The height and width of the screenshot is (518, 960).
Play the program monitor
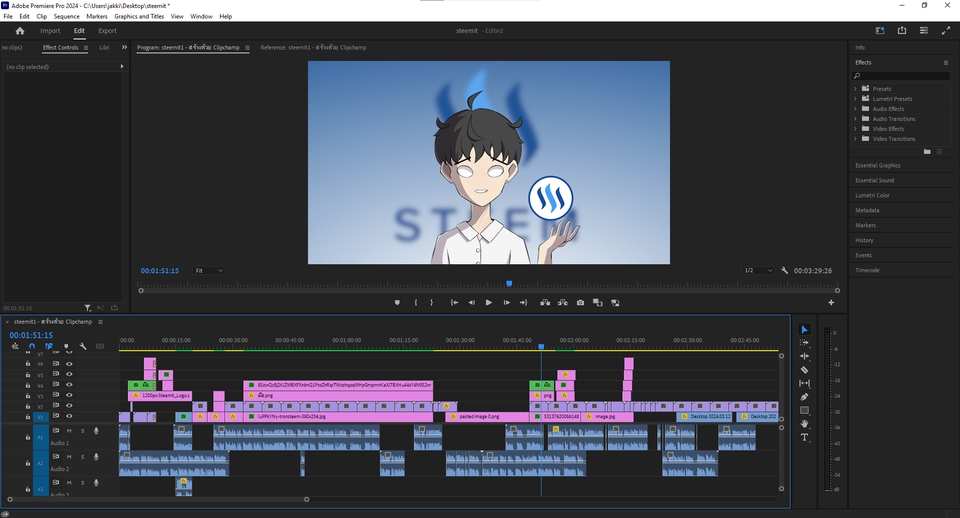(x=489, y=302)
